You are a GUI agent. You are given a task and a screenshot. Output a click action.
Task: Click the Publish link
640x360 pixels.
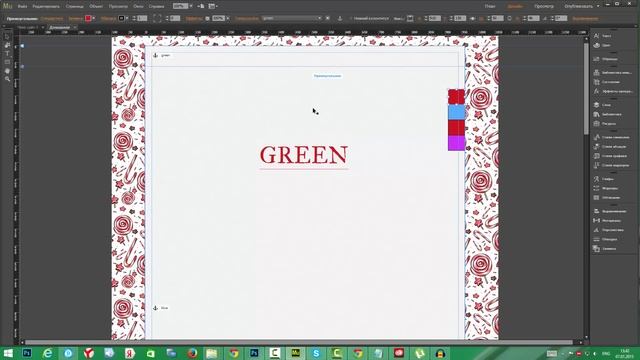tap(579, 6)
